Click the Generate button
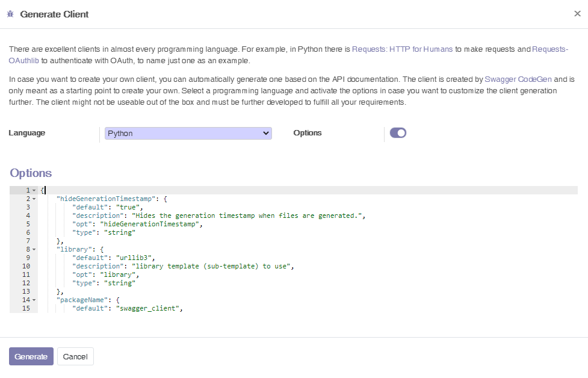The height and width of the screenshot is (378, 588). pos(31,356)
